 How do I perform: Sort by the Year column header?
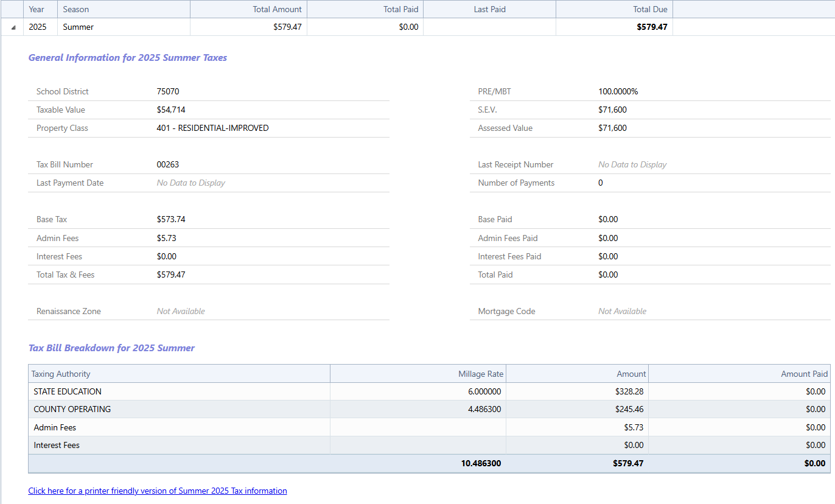tap(37, 9)
